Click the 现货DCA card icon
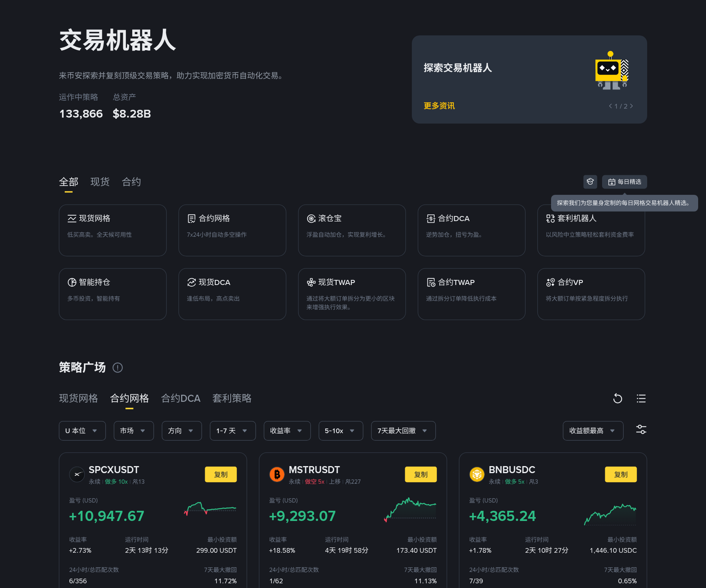Screen dimensions: 706x588 191,282
